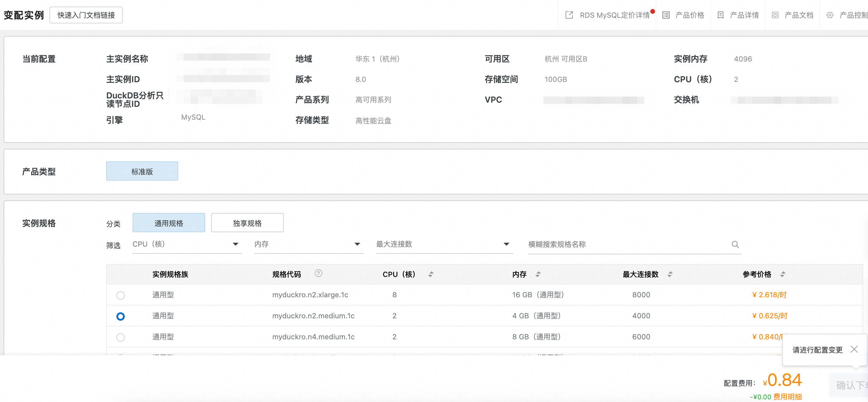Click the 产品控制 gear icon
Image resolution: width=868 pixels, height=402 pixels.
pos(830,15)
